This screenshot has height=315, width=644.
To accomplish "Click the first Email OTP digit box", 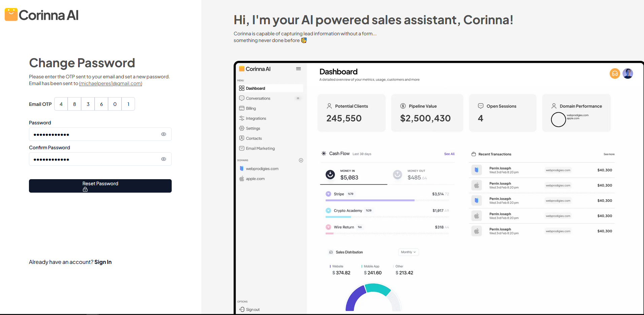I will (x=61, y=104).
